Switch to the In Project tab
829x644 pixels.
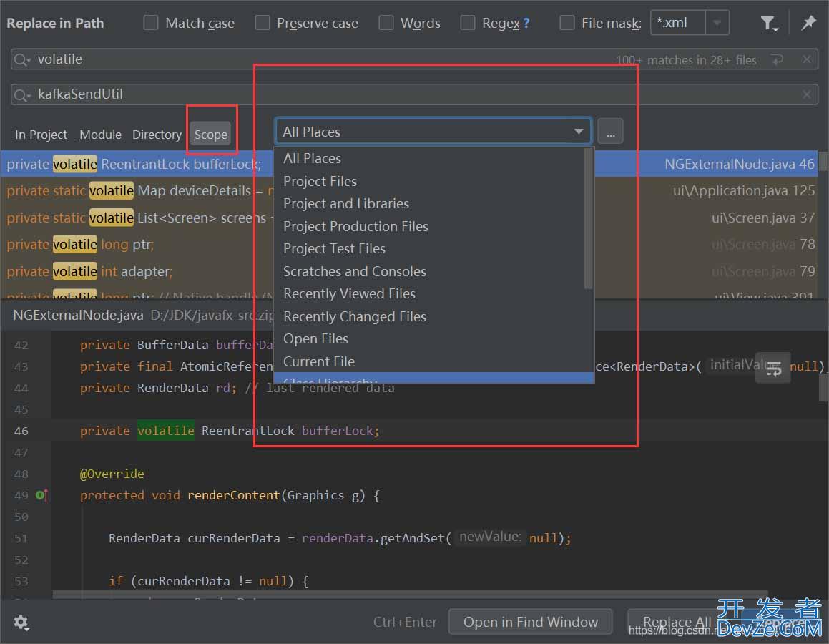41,135
